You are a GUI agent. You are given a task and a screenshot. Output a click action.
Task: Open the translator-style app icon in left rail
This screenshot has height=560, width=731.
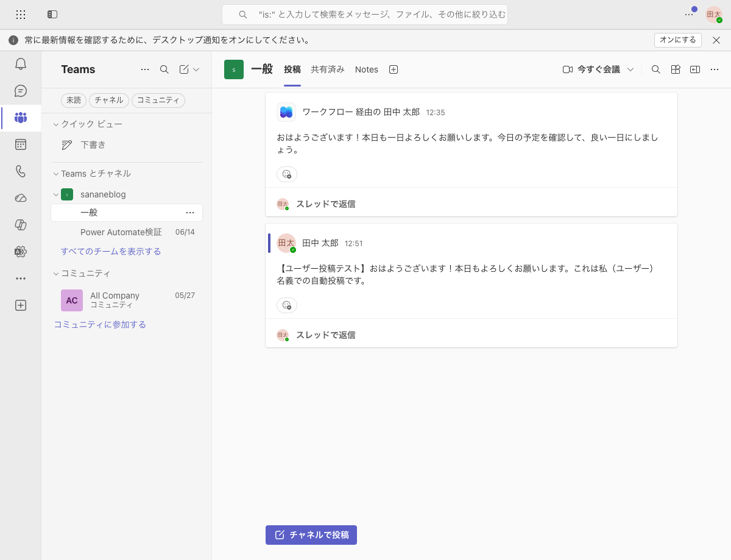tap(21, 252)
